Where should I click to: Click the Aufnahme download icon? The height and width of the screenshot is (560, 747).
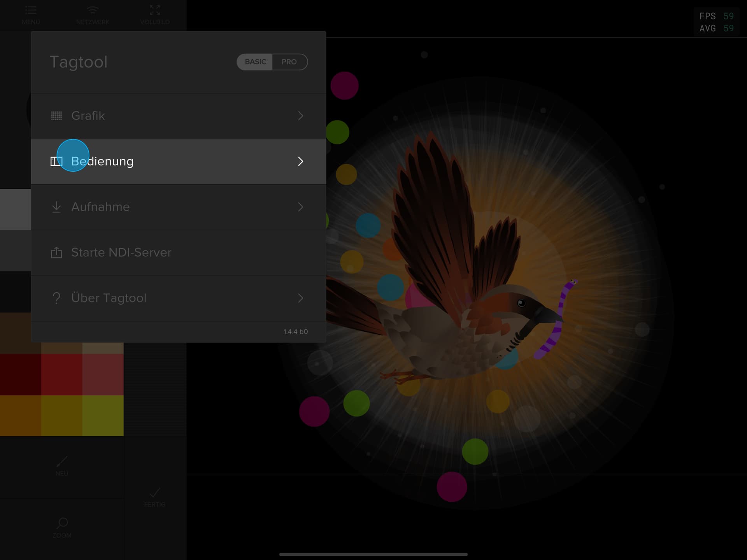coord(56,207)
